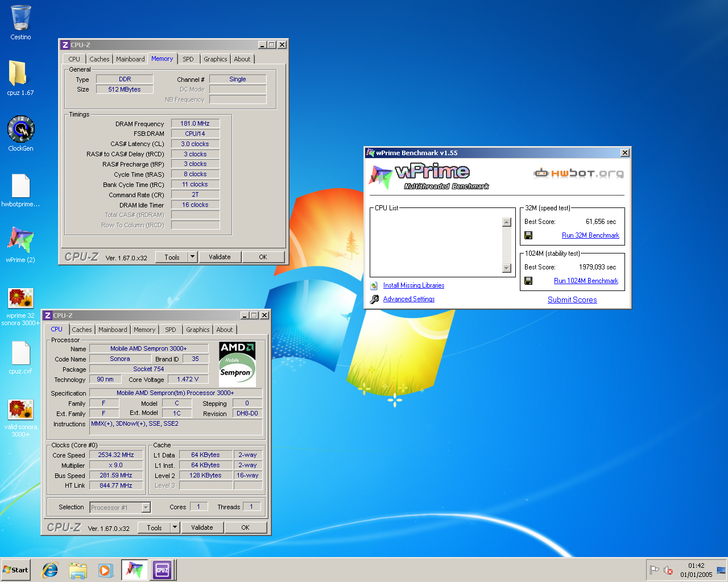
Task: Click OK in the Memory CPU-Z window
Action: click(263, 257)
